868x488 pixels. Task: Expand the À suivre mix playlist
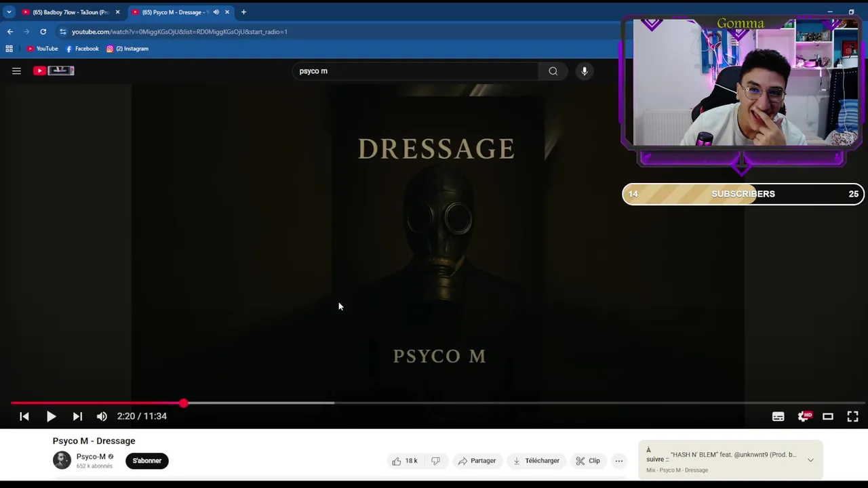coord(810,460)
